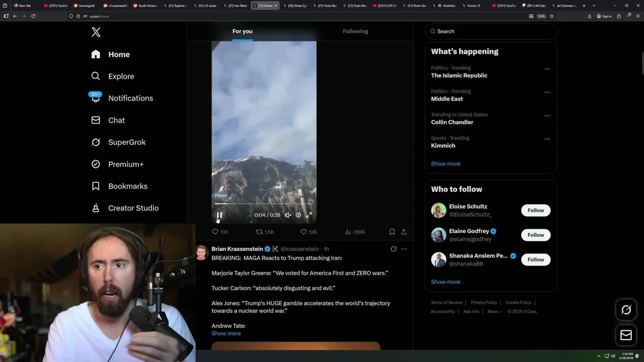644x362 pixels.
Task: Bookmark this page with star icon
Action: [x=551, y=16]
